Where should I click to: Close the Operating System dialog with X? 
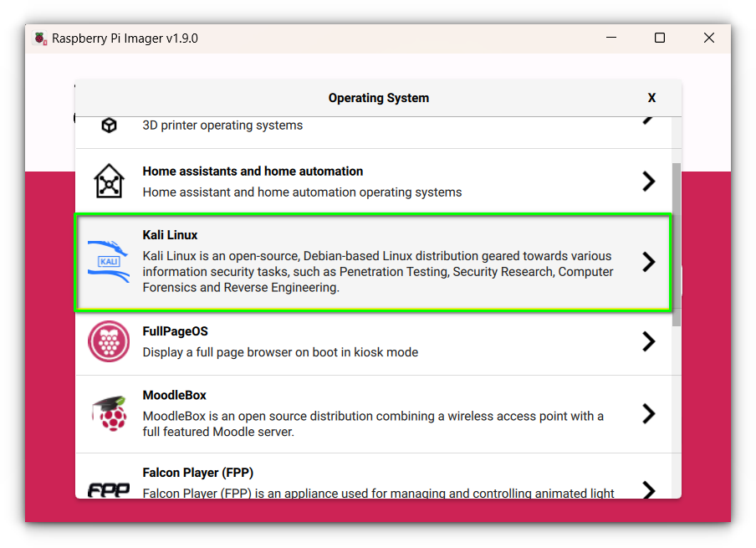651,98
